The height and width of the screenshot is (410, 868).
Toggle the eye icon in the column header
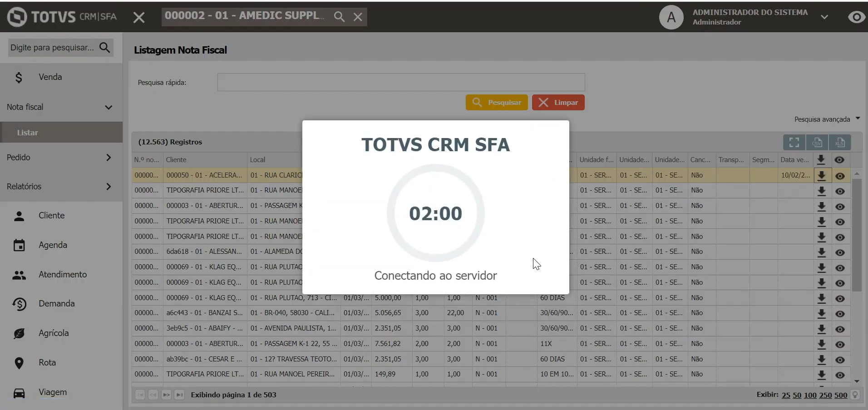pos(839,160)
